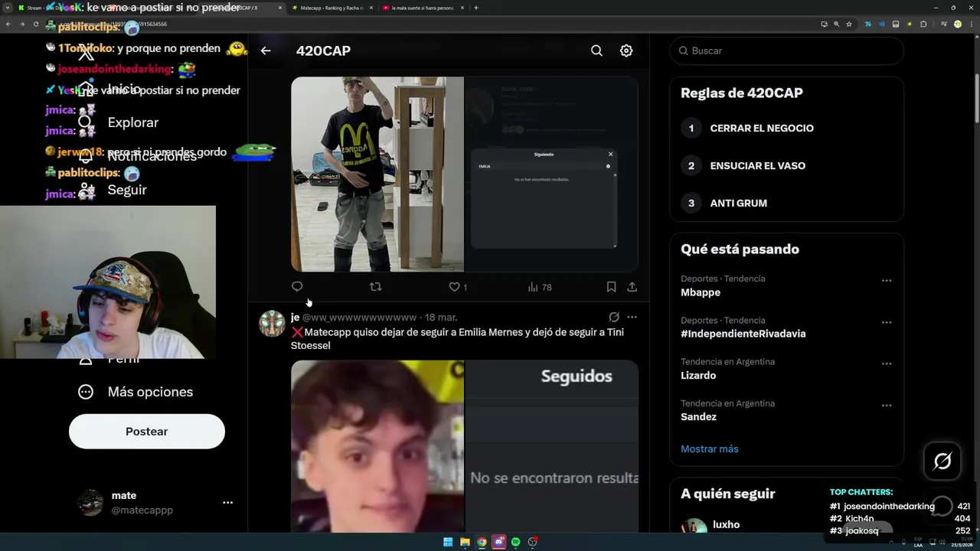Open Chrome from the taskbar

[x=482, y=542]
